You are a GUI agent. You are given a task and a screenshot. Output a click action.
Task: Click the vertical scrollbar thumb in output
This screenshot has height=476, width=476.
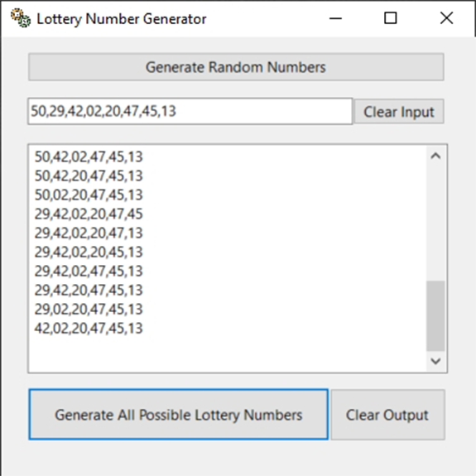pyautogui.click(x=435, y=315)
